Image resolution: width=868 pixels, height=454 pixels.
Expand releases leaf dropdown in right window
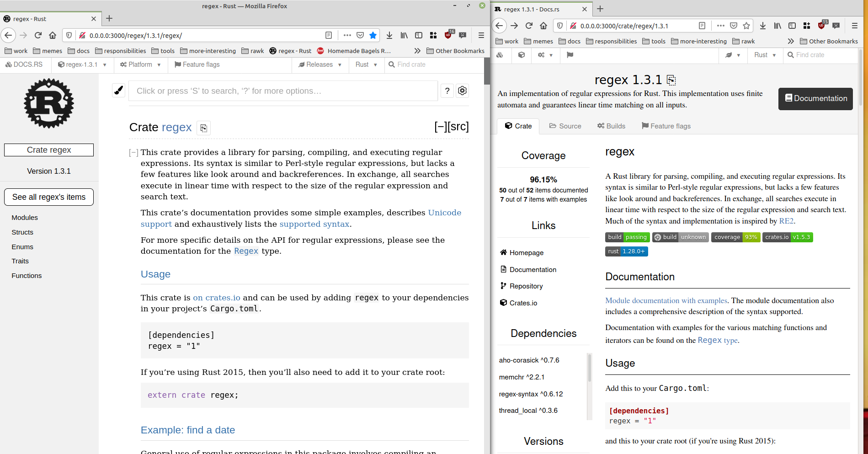(x=732, y=55)
